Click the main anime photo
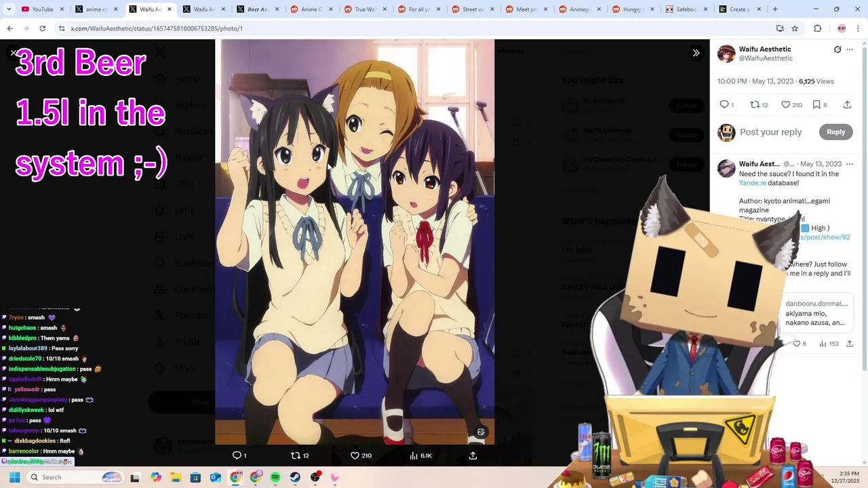The width and height of the screenshot is (868, 488). click(x=355, y=242)
